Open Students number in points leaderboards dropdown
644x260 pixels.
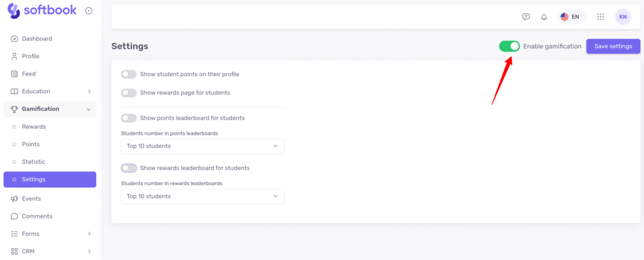(203, 146)
